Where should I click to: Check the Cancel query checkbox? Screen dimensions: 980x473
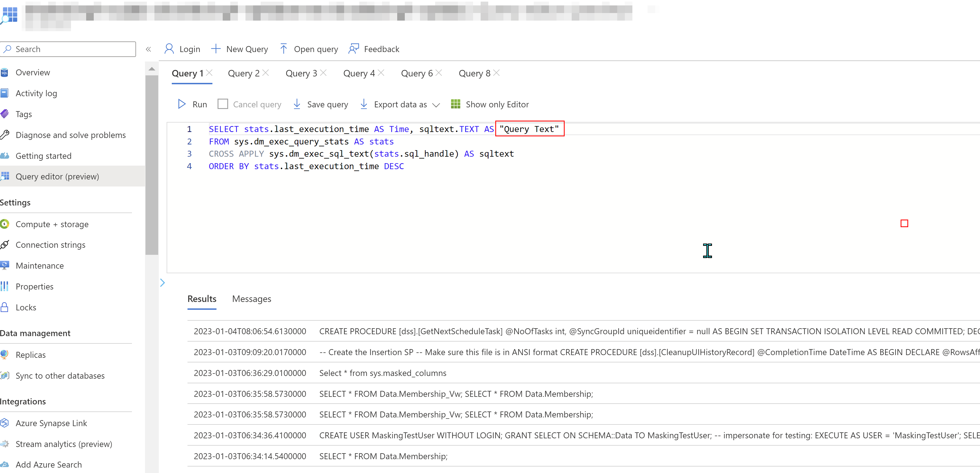[x=222, y=104]
